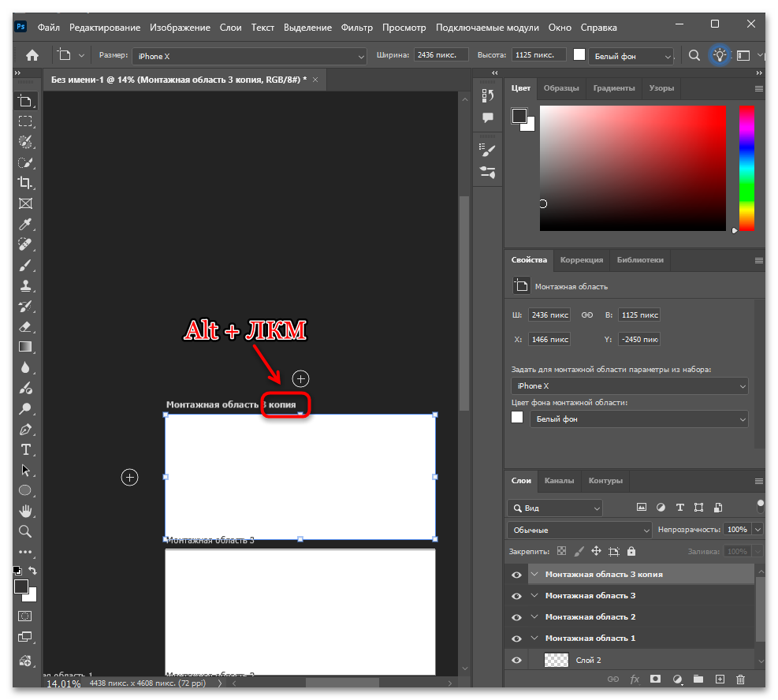Click the plus button above the artboard
Viewport: 778px width, 700px height.
(x=300, y=378)
